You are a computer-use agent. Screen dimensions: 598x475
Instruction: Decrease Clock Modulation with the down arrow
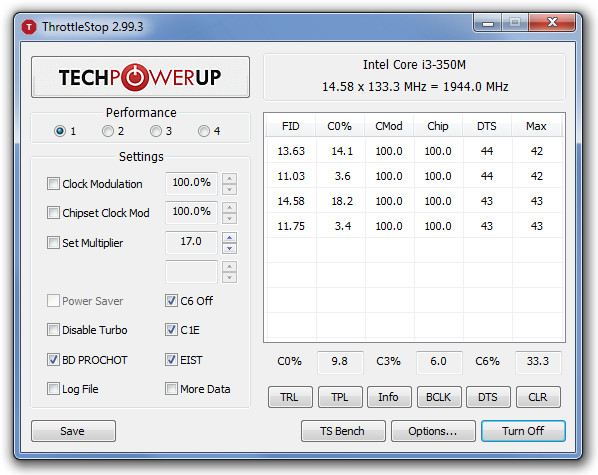(229, 189)
